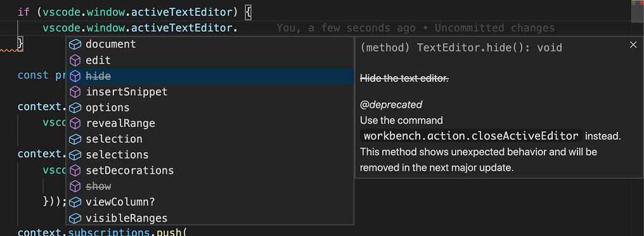
Task: Close the suggestion details panel
Action: click(633, 45)
